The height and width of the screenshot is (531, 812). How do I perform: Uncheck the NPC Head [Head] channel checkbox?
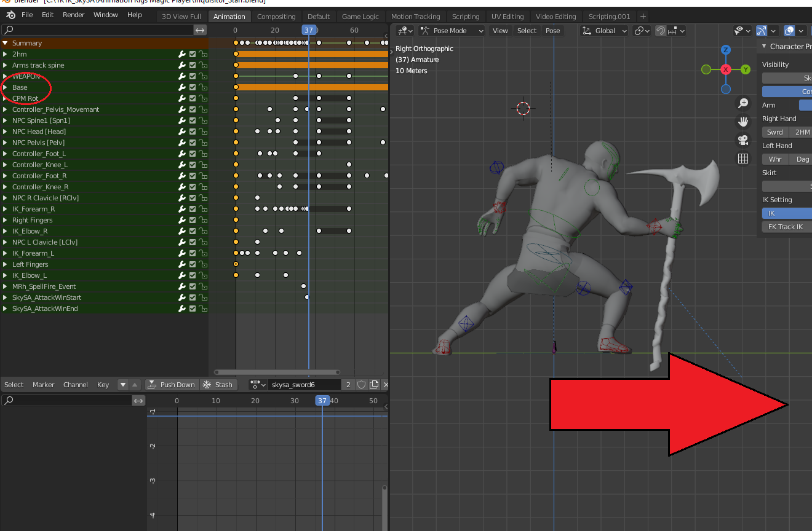coord(193,132)
